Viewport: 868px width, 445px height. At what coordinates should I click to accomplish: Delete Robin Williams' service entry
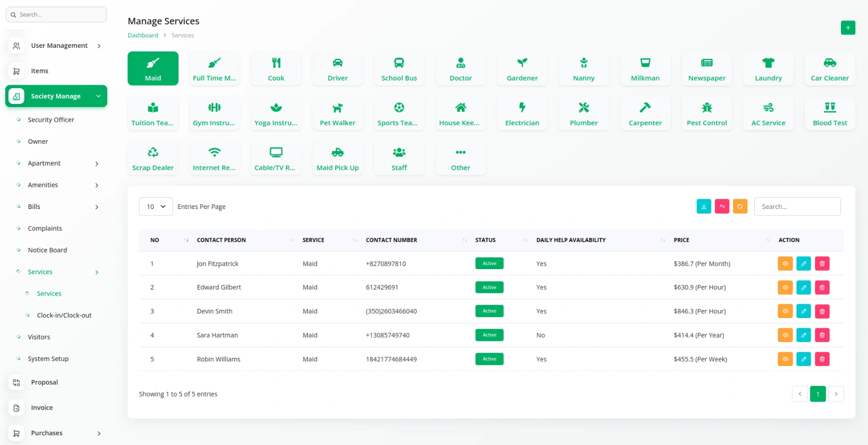(822, 359)
